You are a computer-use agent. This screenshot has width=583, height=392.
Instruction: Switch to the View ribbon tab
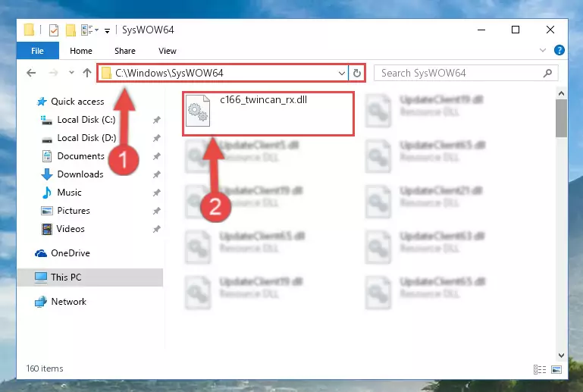[168, 51]
